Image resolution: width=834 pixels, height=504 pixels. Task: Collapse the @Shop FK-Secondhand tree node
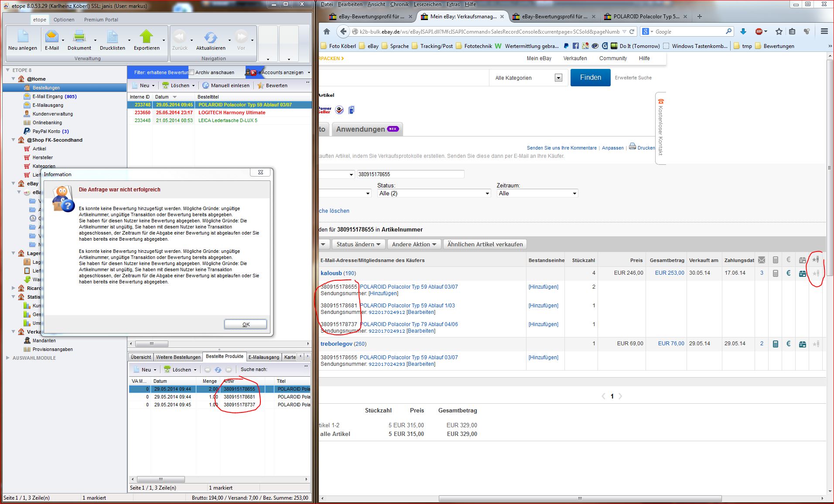pos(14,140)
